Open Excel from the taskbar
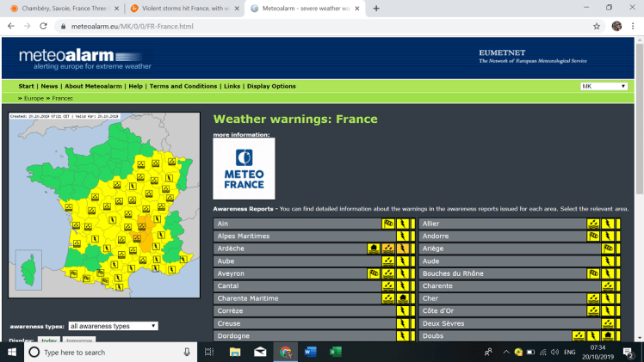Image resolution: width=644 pixels, height=362 pixels. [x=336, y=353]
